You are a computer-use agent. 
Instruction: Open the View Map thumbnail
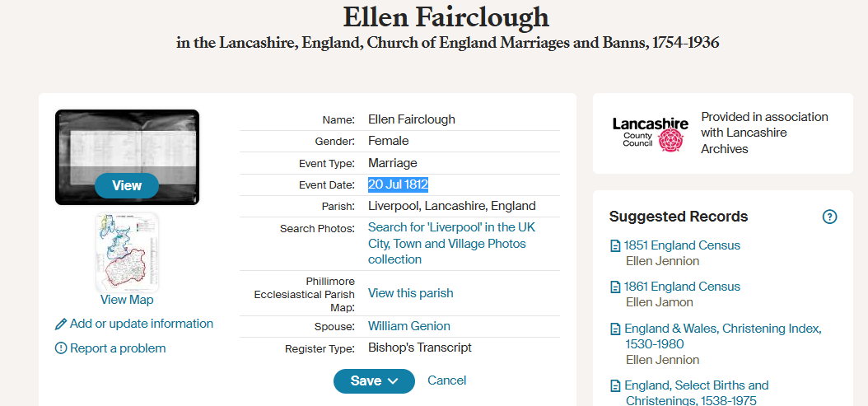click(127, 254)
